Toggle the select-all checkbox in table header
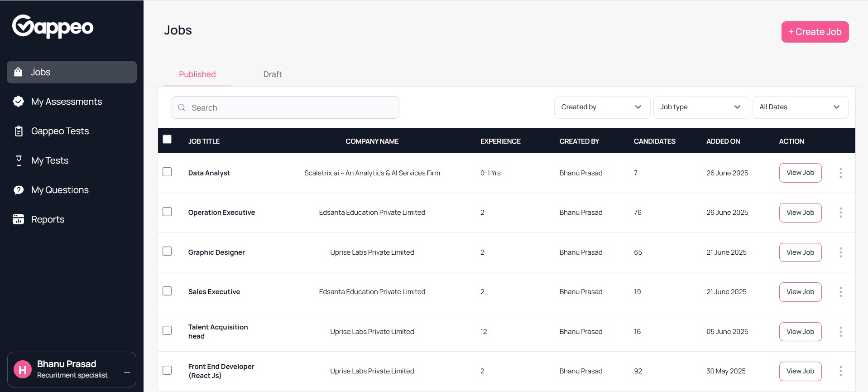This screenshot has height=392, width=868. coord(167,139)
